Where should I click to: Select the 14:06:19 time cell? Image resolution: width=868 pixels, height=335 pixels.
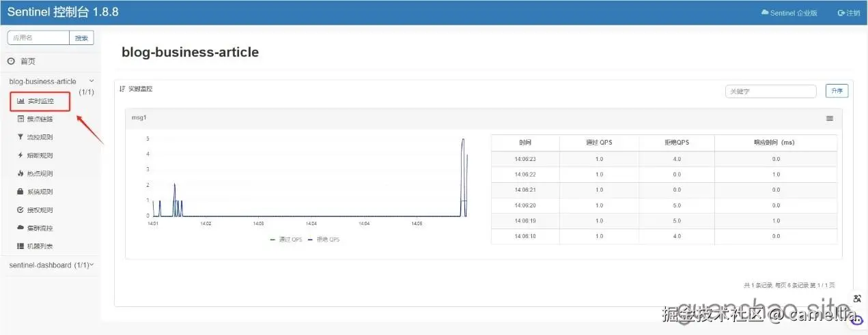pyautogui.click(x=525, y=221)
